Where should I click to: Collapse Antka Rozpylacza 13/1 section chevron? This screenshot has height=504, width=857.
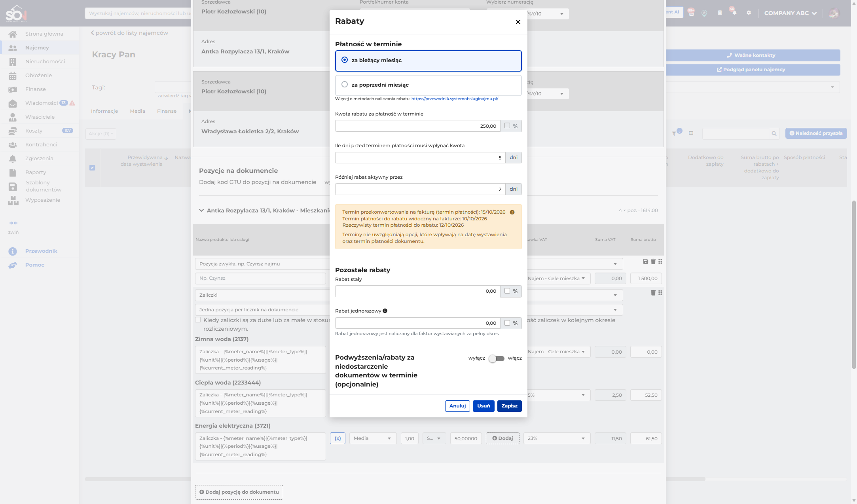coord(201,210)
